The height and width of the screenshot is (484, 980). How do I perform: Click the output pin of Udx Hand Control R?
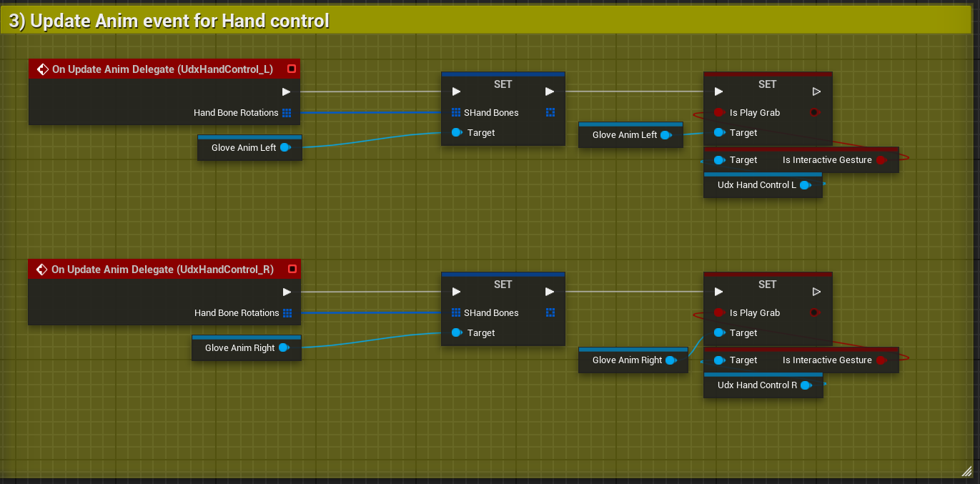pos(806,385)
